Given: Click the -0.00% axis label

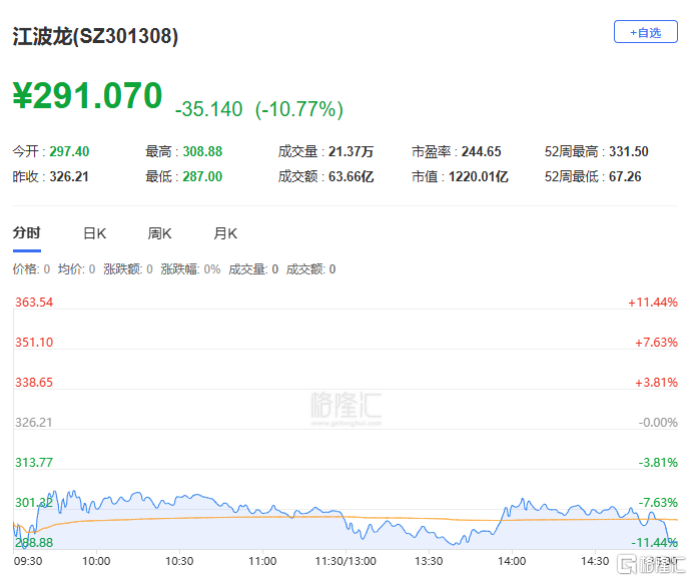Looking at the screenshot, I should tap(658, 423).
